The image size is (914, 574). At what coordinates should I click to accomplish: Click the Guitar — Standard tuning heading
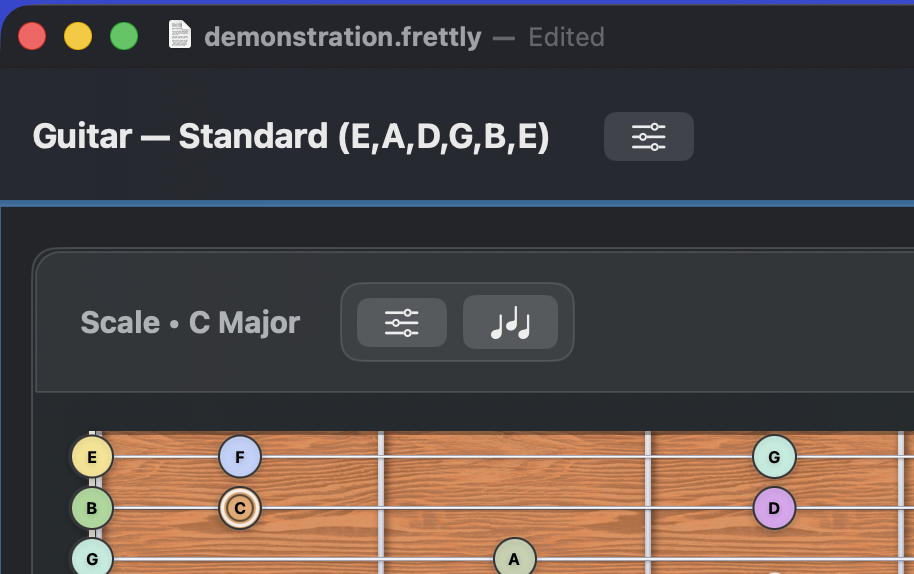[x=291, y=136]
